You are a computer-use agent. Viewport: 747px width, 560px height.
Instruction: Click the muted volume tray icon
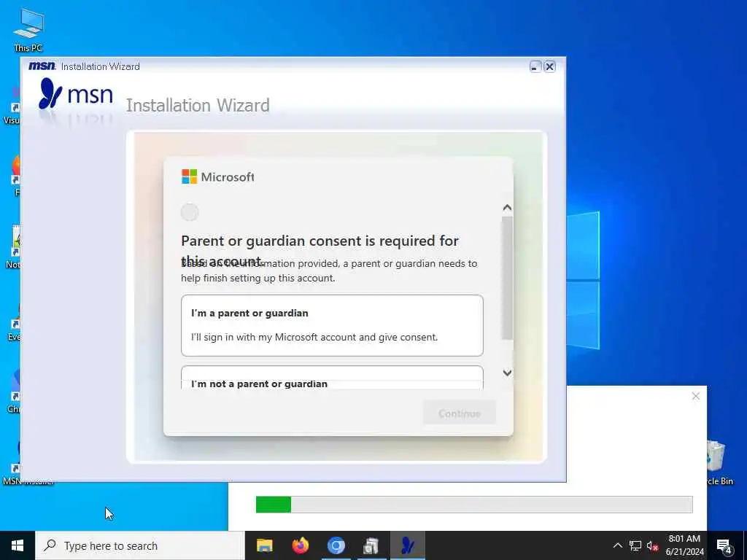coord(652,545)
